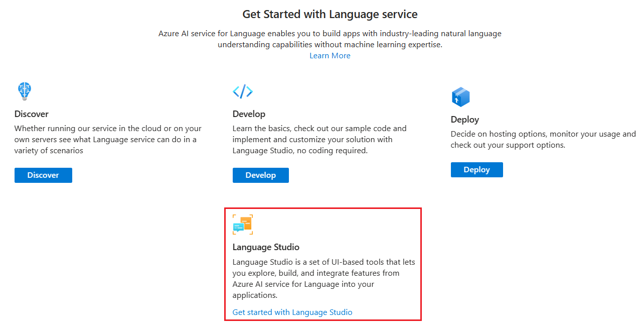Click the Discover lightbulb brain icon

pyautogui.click(x=24, y=92)
